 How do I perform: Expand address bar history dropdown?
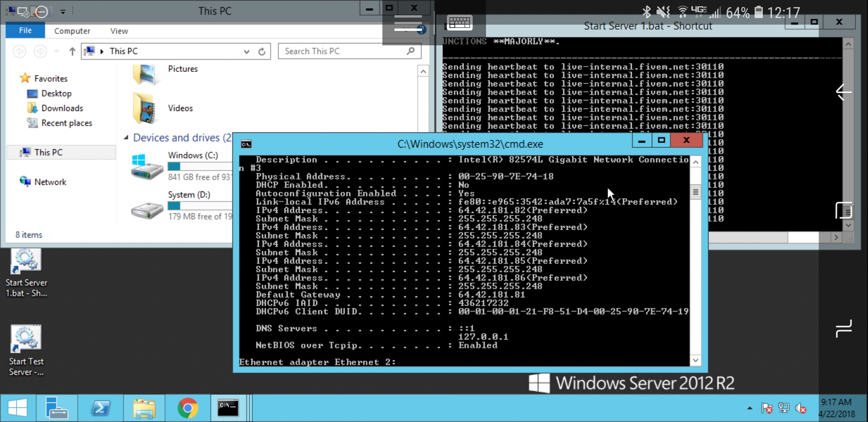click(x=246, y=52)
